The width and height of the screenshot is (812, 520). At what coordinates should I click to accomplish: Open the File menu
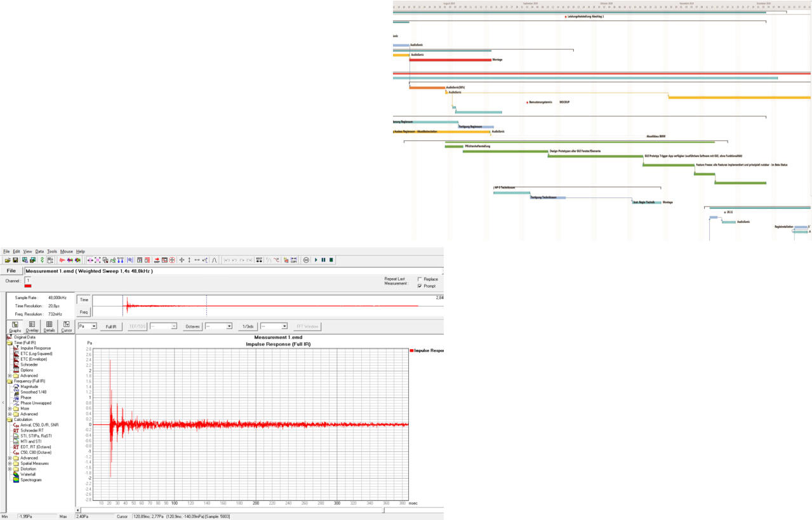coord(6,251)
